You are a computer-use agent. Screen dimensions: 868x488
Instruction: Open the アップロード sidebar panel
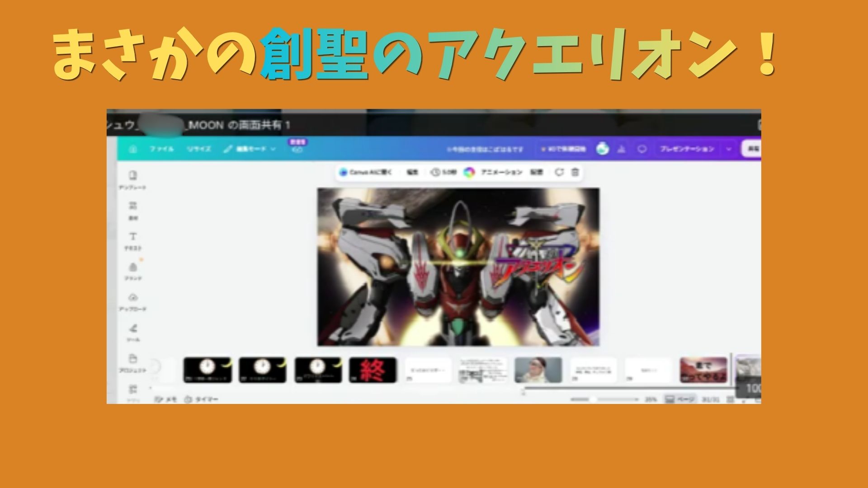point(132,302)
